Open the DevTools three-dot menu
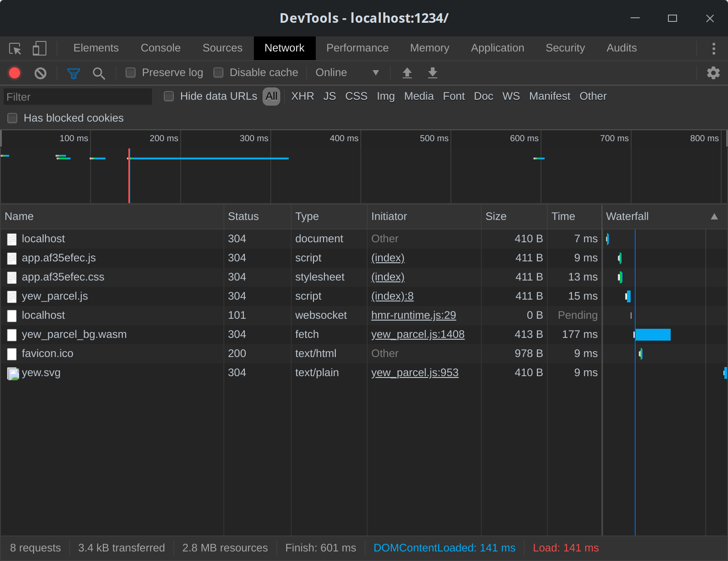The image size is (728, 561). point(713,48)
